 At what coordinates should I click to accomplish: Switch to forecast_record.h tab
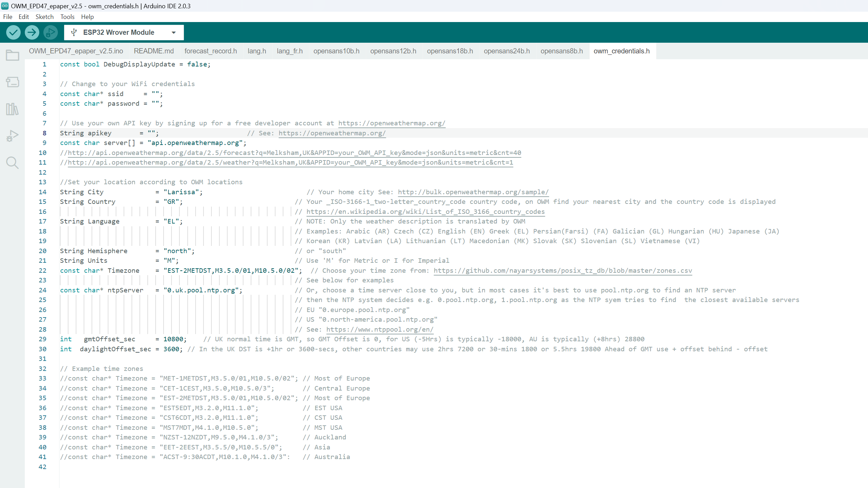210,51
